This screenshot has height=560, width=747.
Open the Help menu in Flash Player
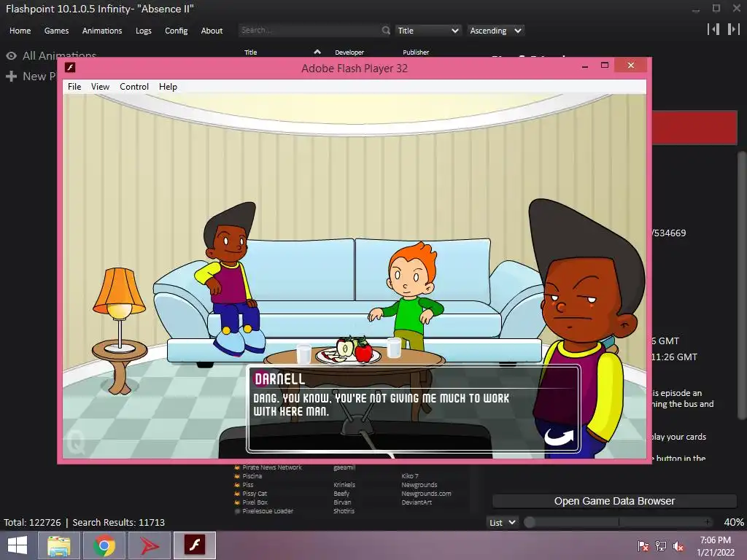168,87
